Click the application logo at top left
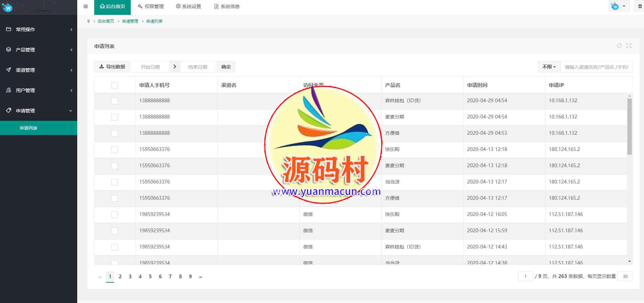This screenshot has height=303, width=644. click(7, 7)
